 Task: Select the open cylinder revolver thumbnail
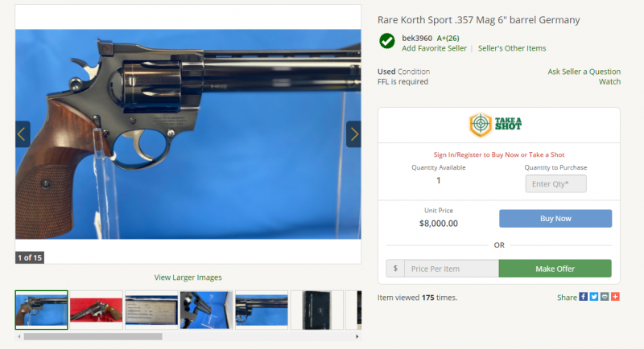[x=206, y=310]
